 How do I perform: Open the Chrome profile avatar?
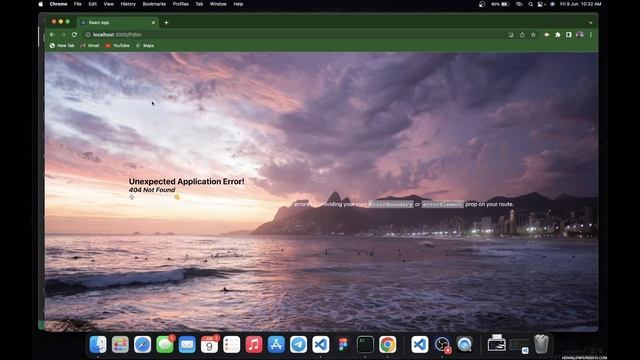580,35
